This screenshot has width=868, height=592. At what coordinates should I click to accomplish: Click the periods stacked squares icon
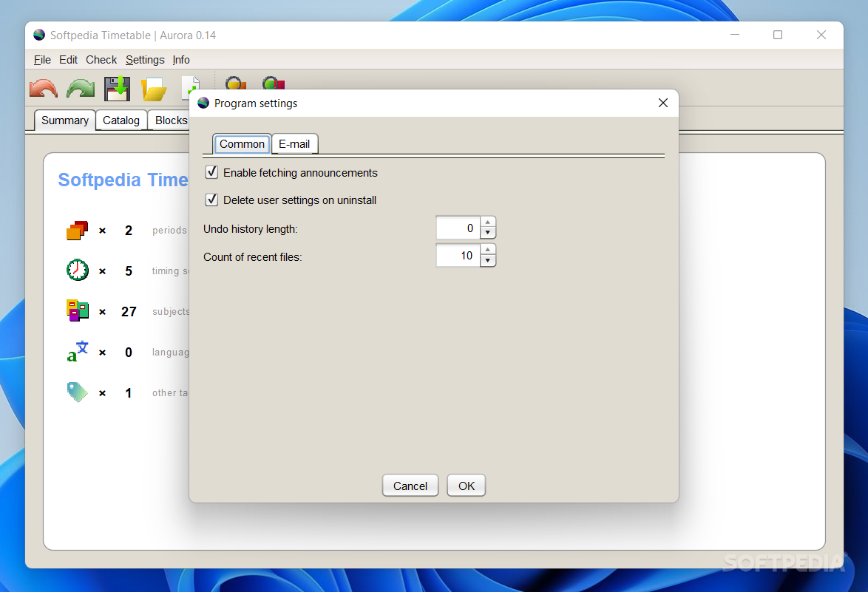(78, 230)
